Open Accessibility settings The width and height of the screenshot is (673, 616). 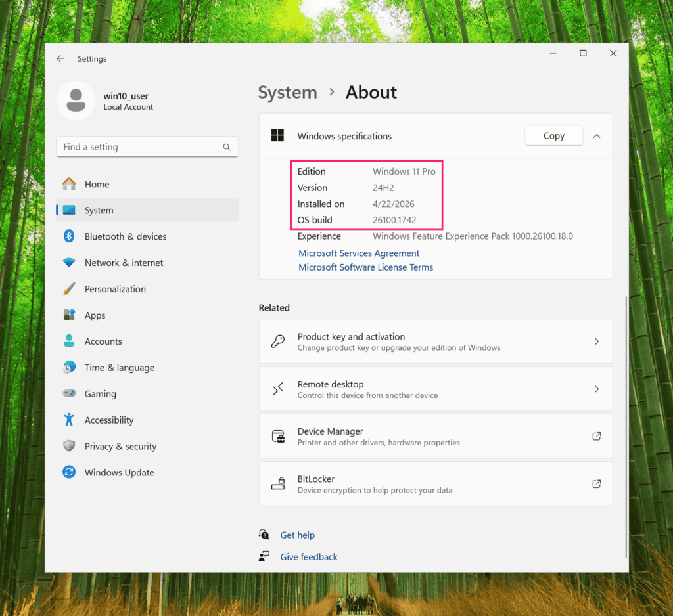click(147, 420)
